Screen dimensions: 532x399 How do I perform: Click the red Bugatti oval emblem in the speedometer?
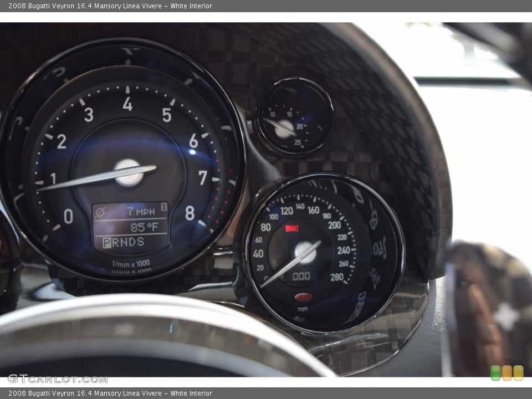point(303,298)
